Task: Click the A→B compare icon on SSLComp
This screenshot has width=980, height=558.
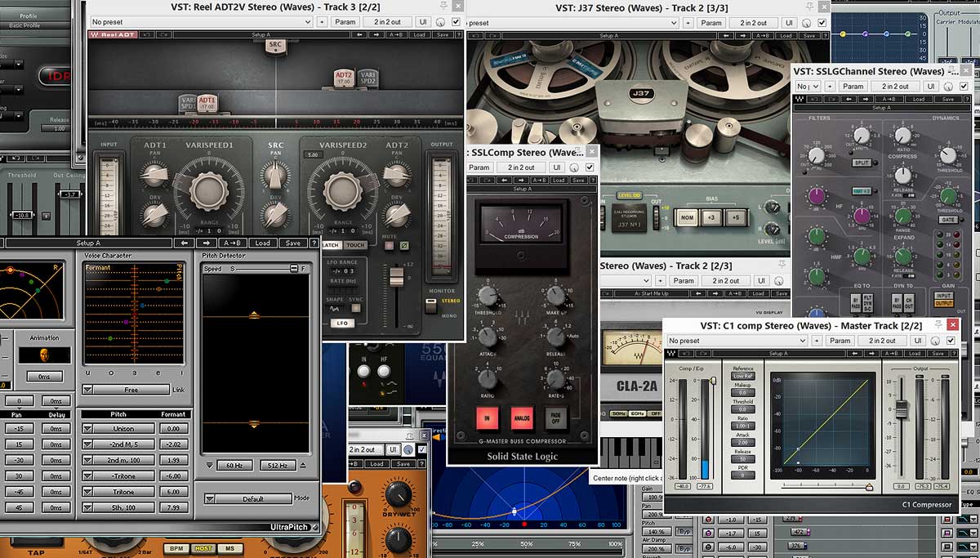Action: tap(538, 180)
